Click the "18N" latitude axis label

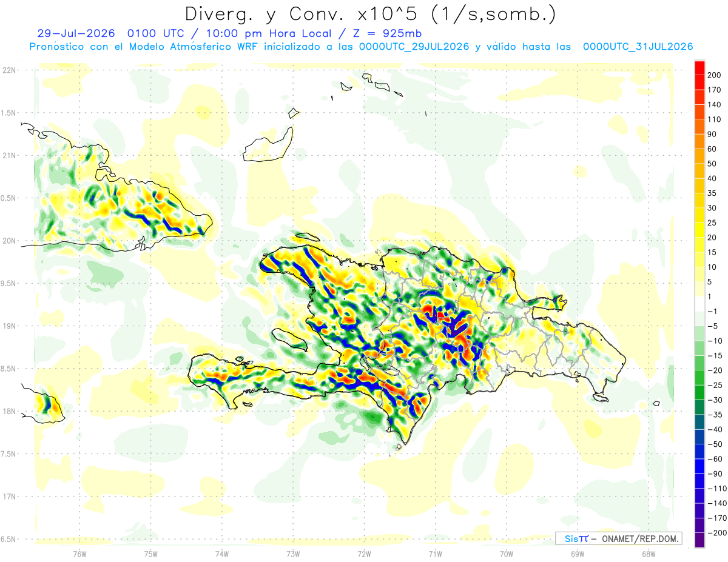9,411
